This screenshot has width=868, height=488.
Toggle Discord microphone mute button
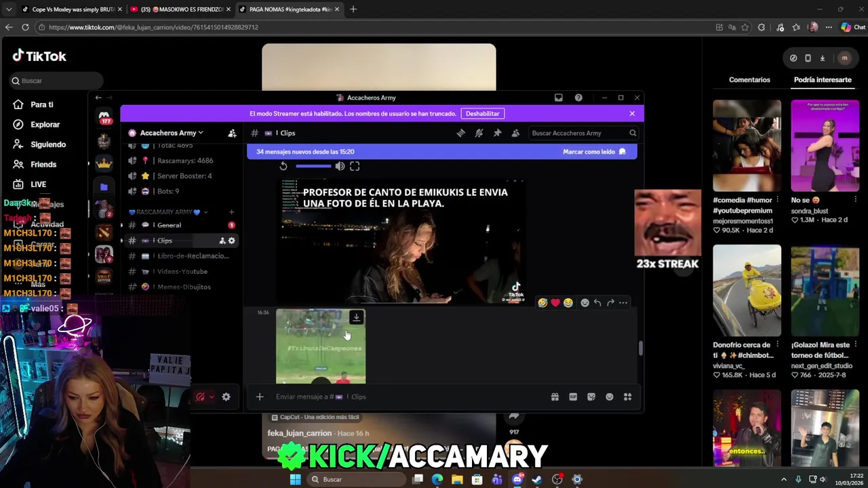tap(200, 397)
